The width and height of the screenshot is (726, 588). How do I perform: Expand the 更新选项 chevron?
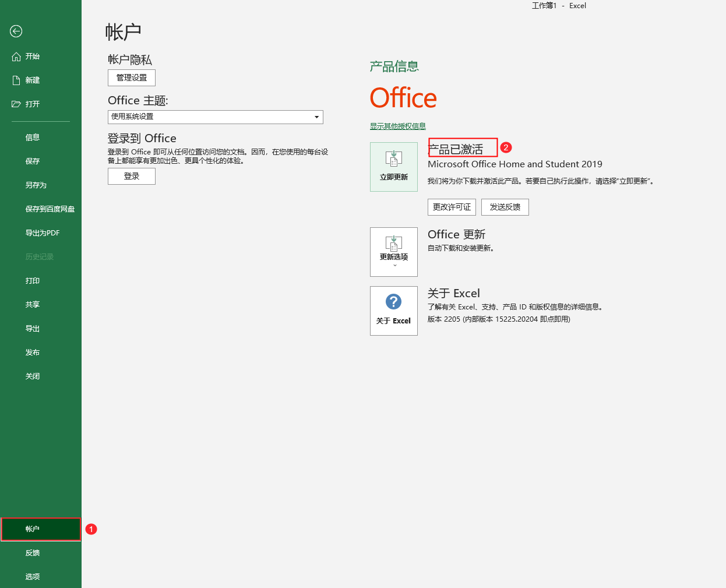click(394, 266)
